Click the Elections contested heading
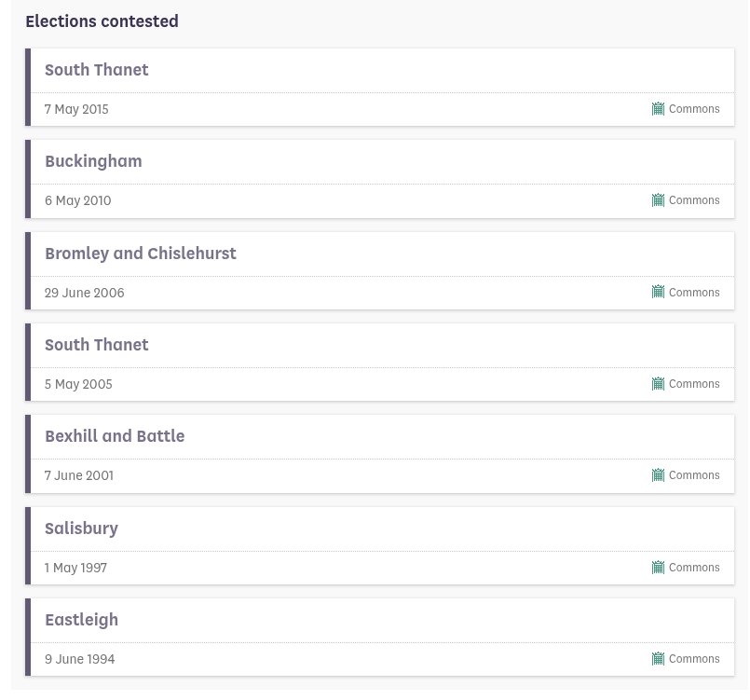750x700 pixels. (102, 21)
